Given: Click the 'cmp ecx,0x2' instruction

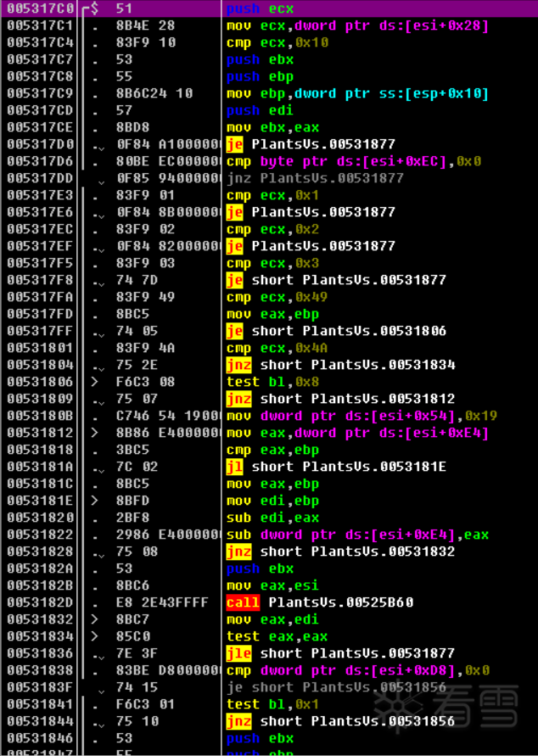Looking at the screenshot, I should [x=273, y=229].
